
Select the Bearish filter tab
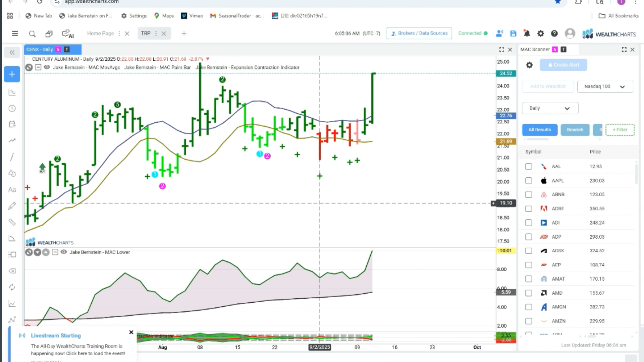[x=575, y=130]
